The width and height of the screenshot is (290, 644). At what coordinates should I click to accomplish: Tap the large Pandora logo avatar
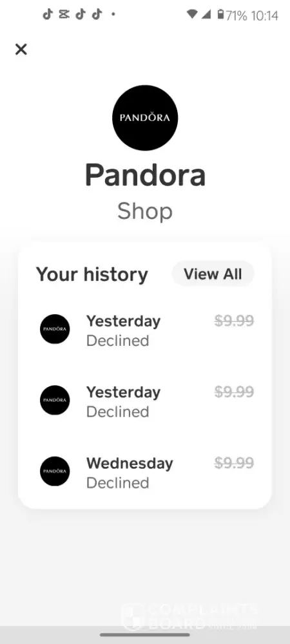(x=145, y=118)
